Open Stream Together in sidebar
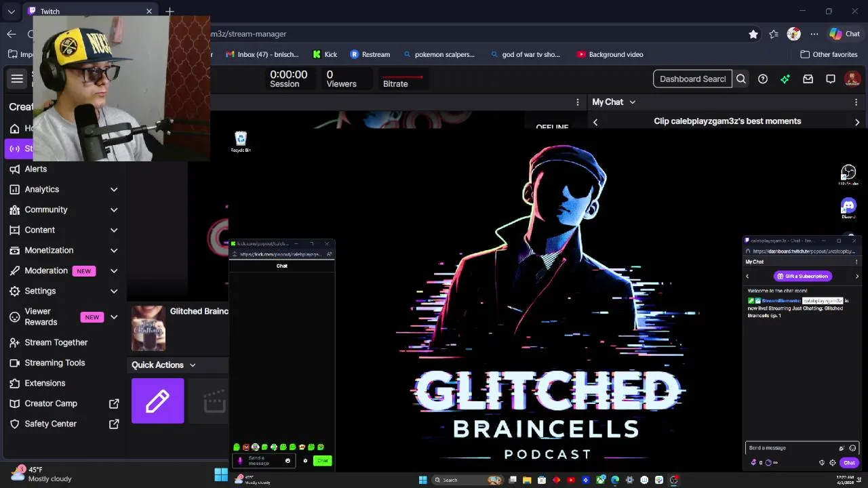The height and width of the screenshot is (488, 868). tap(56, 342)
